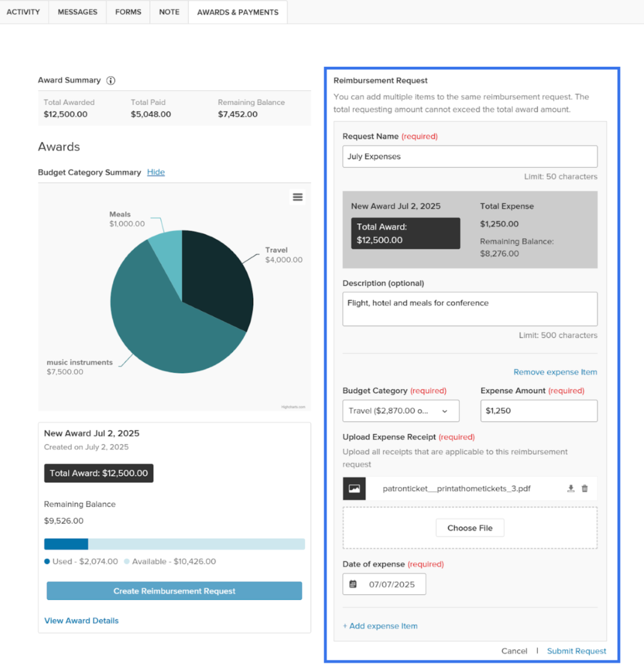This screenshot has width=644, height=669.
Task: Click the Total Awarded $12,500.00 value
Action: point(65,114)
